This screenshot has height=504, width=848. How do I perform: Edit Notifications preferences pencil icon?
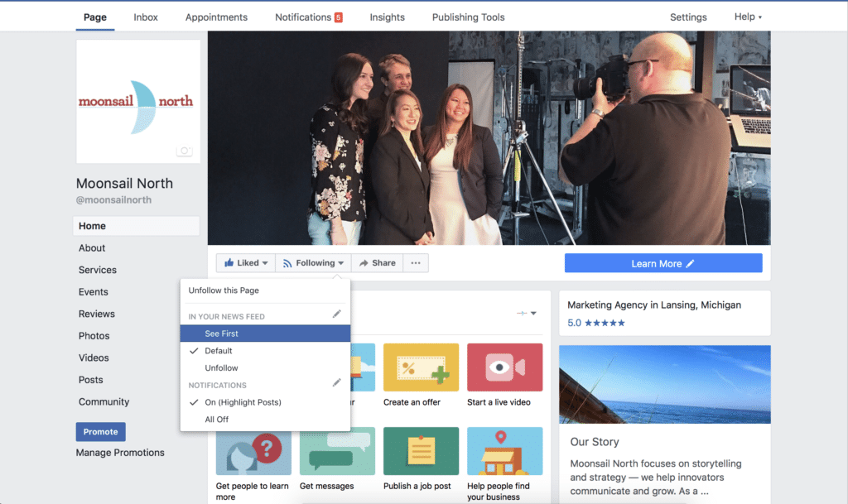pos(336,382)
